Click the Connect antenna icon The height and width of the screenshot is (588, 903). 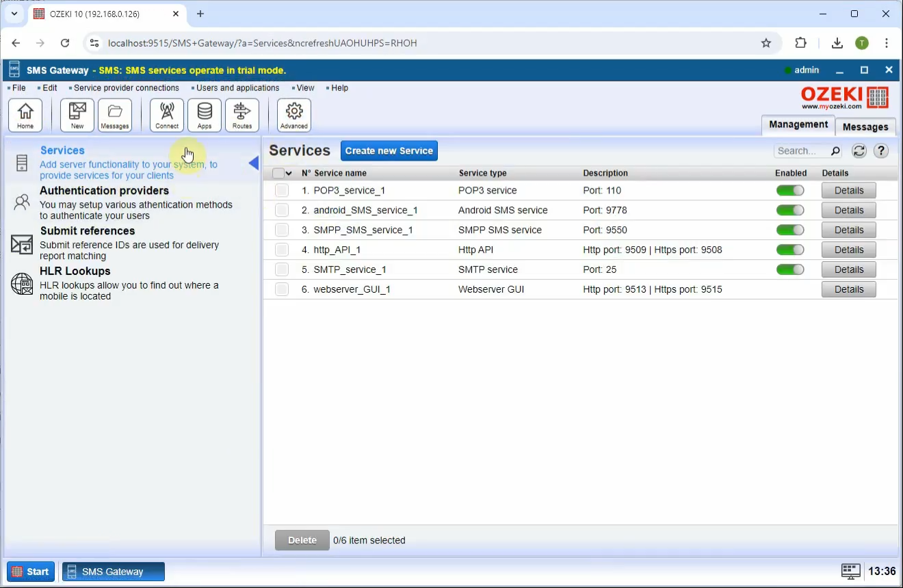[x=167, y=115]
